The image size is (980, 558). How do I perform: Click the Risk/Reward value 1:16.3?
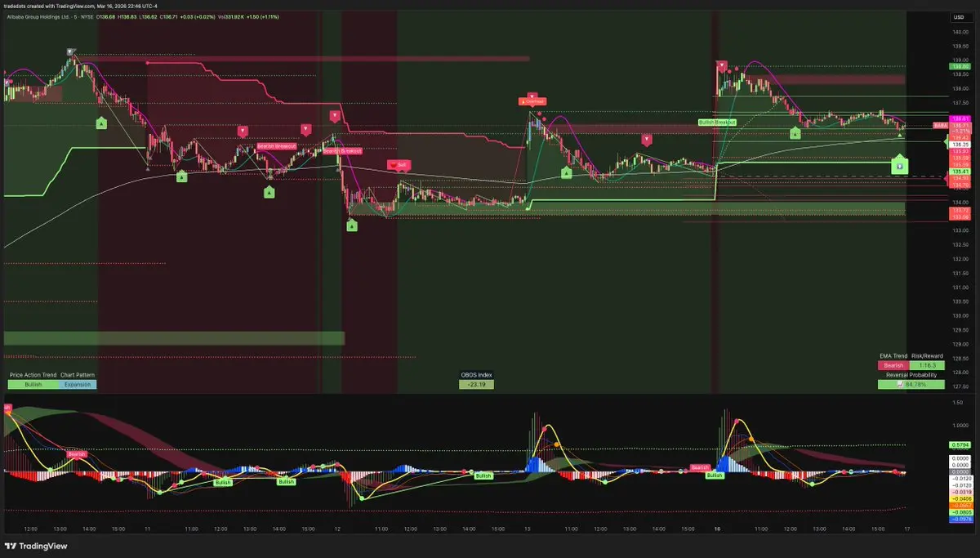click(x=927, y=365)
